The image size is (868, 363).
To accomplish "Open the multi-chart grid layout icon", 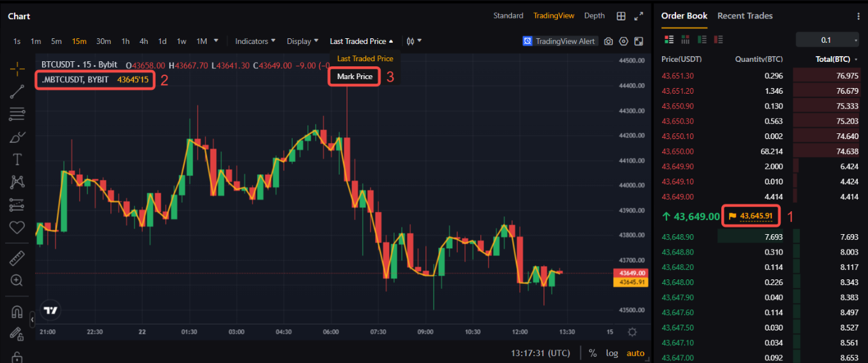I will [x=621, y=16].
